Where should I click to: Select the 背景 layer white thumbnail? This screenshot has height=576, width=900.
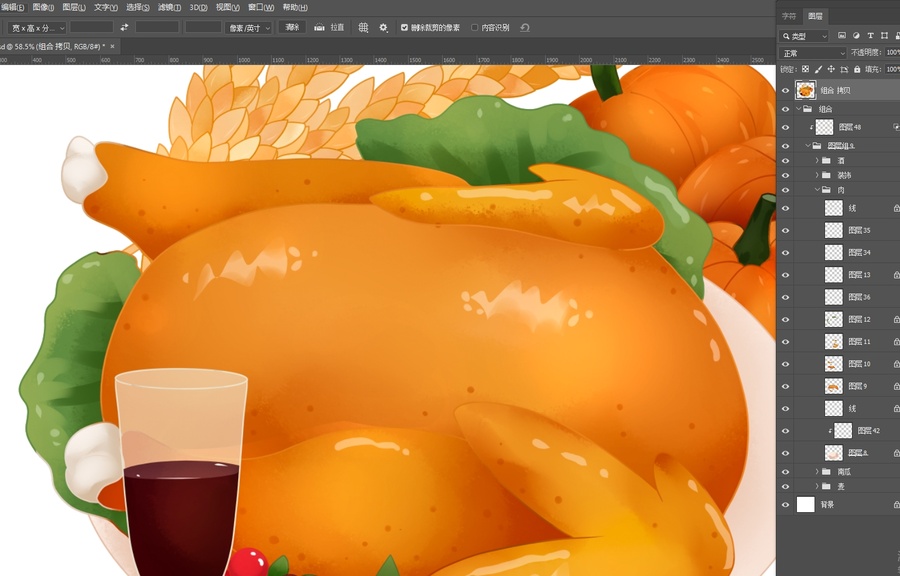805,505
